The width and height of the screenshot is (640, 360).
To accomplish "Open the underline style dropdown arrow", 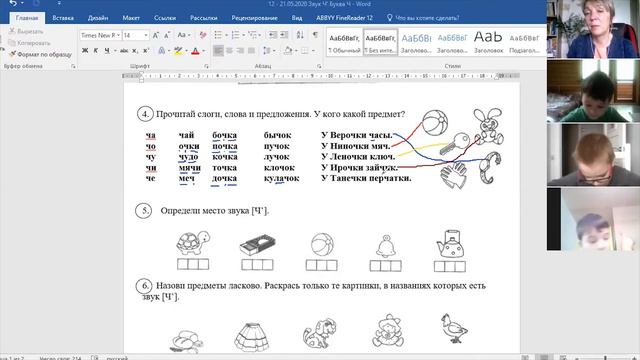I will click(115, 51).
